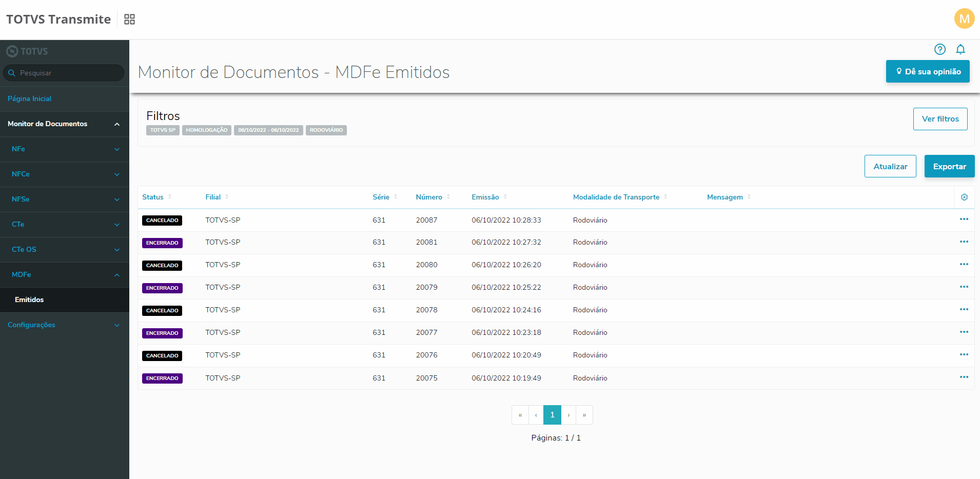Screen dimensions: 980x479
Task: Click number cell 20079
Action: click(x=427, y=288)
